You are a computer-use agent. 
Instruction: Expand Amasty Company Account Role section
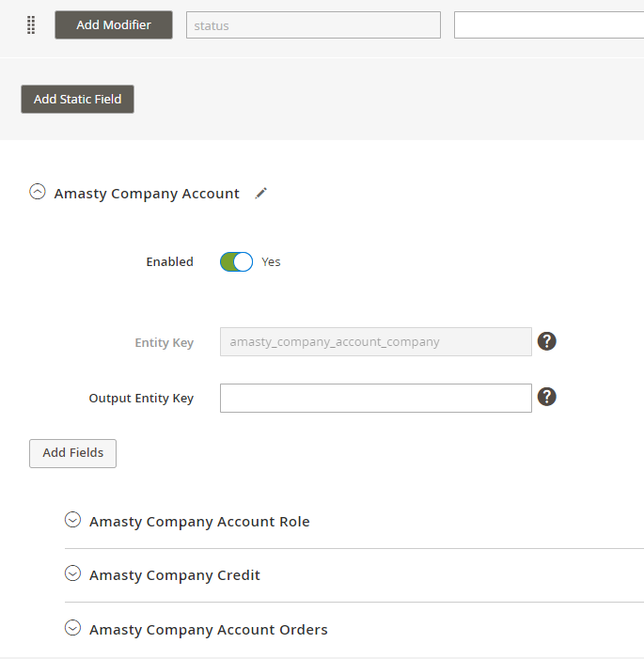72,520
